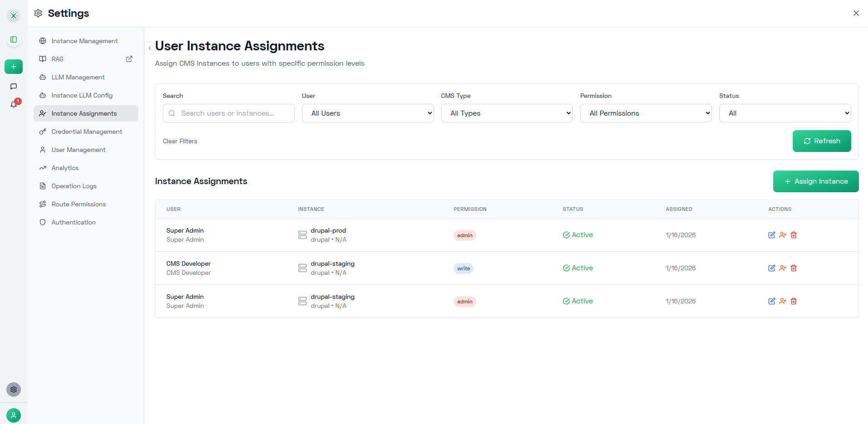The height and width of the screenshot is (424, 868).
Task: Collapse the settings sidebar chevron
Action: pyautogui.click(x=150, y=48)
